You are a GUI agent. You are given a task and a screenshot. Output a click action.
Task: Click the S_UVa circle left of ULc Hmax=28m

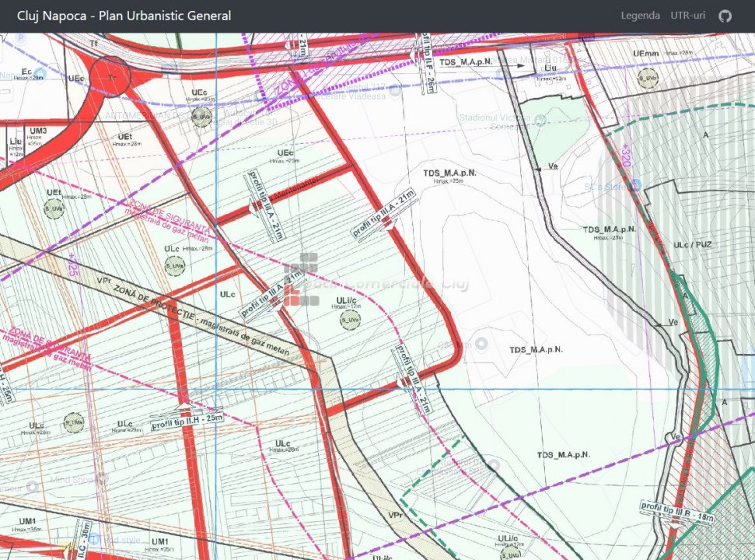(x=73, y=422)
